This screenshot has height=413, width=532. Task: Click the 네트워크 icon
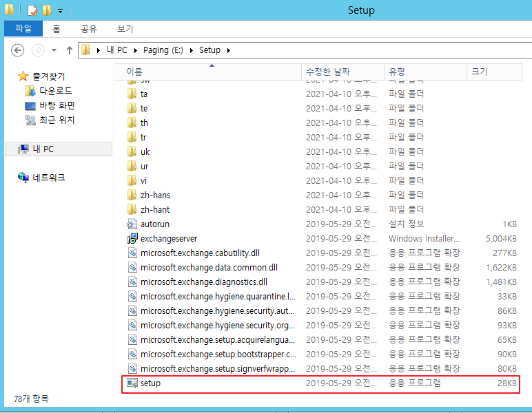pos(23,177)
